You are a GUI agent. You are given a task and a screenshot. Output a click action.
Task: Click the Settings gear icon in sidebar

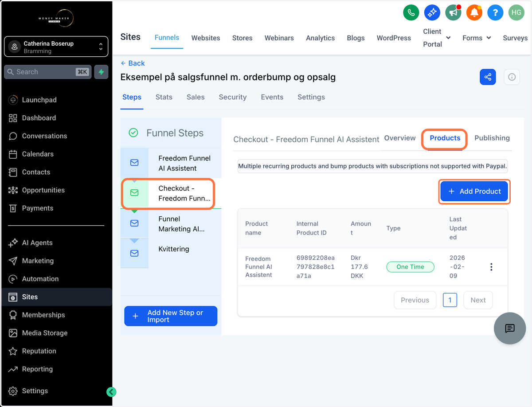click(x=13, y=391)
